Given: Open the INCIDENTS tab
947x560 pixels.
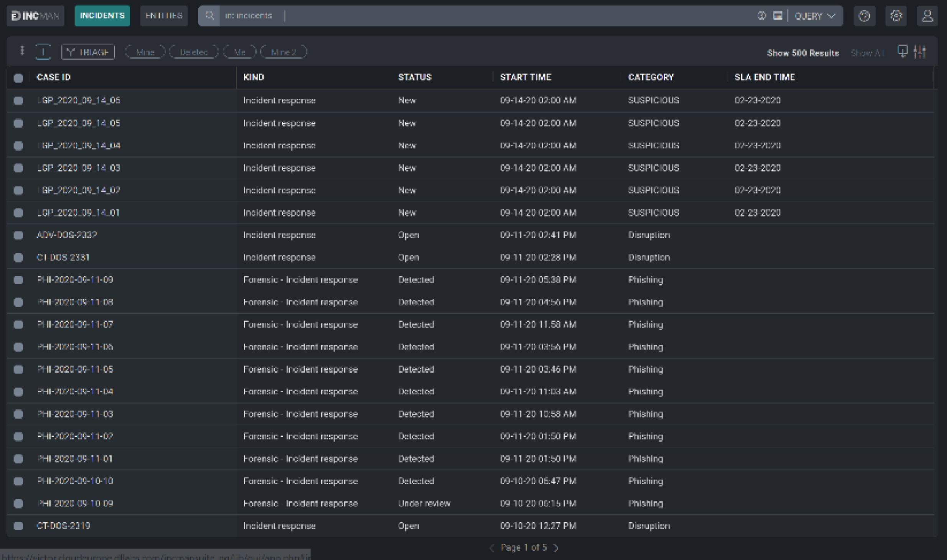Looking at the screenshot, I should (x=102, y=16).
